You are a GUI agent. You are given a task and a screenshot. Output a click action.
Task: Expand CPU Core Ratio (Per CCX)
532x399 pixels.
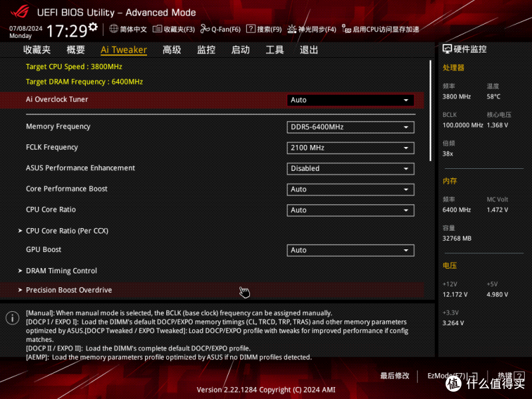click(x=67, y=231)
